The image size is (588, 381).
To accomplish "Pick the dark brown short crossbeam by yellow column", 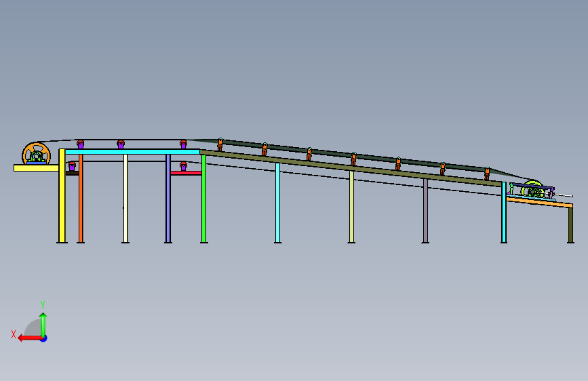I will coord(72,173).
